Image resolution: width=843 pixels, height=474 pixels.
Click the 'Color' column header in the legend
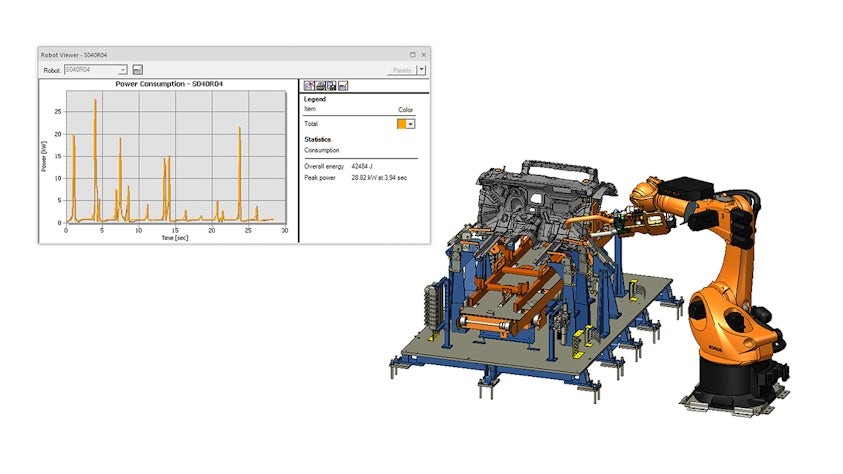pos(405,110)
